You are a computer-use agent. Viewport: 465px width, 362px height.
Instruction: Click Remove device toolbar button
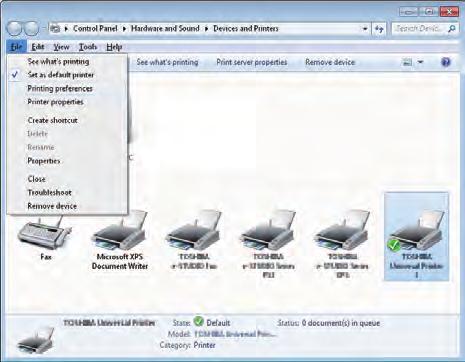(330, 62)
